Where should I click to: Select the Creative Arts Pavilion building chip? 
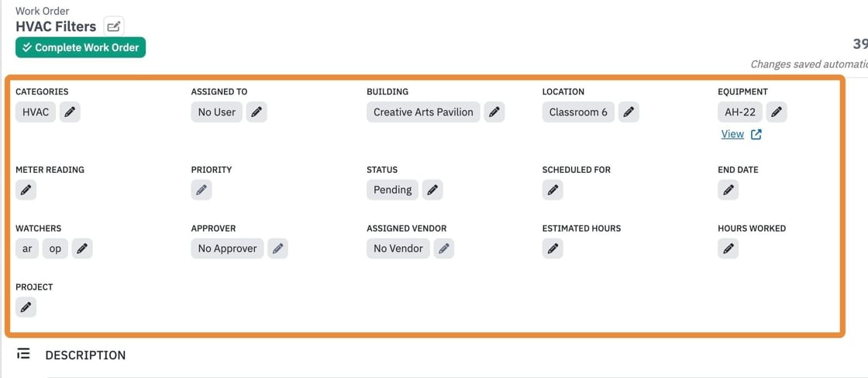423,112
